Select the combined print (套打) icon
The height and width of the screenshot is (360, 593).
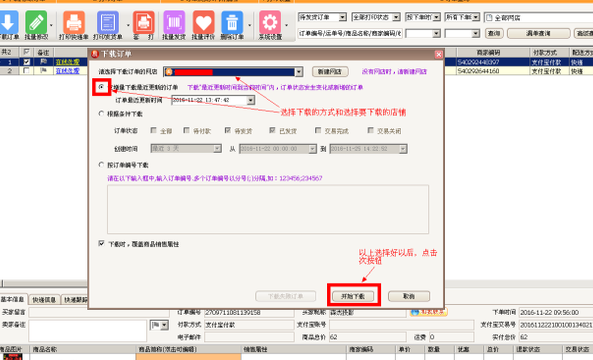coord(144,22)
